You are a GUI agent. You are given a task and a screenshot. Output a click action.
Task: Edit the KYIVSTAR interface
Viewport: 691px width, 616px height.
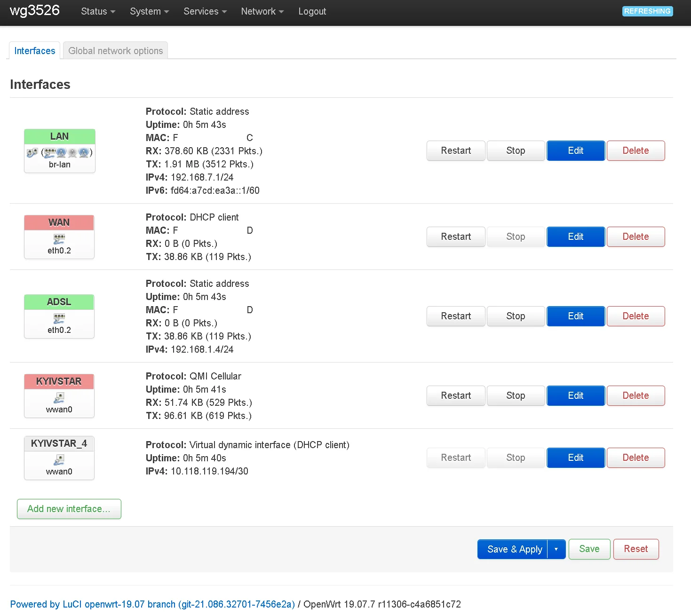(x=576, y=395)
